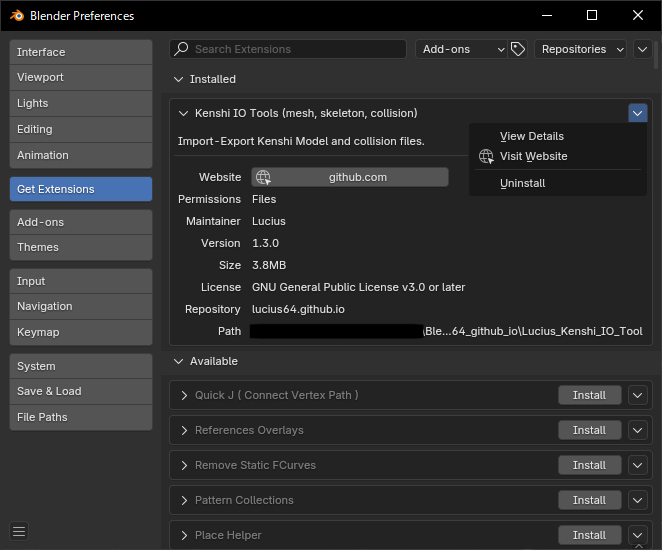Focus the Search Extensions field
The image size is (662, 550).
[x=288, y=49]
